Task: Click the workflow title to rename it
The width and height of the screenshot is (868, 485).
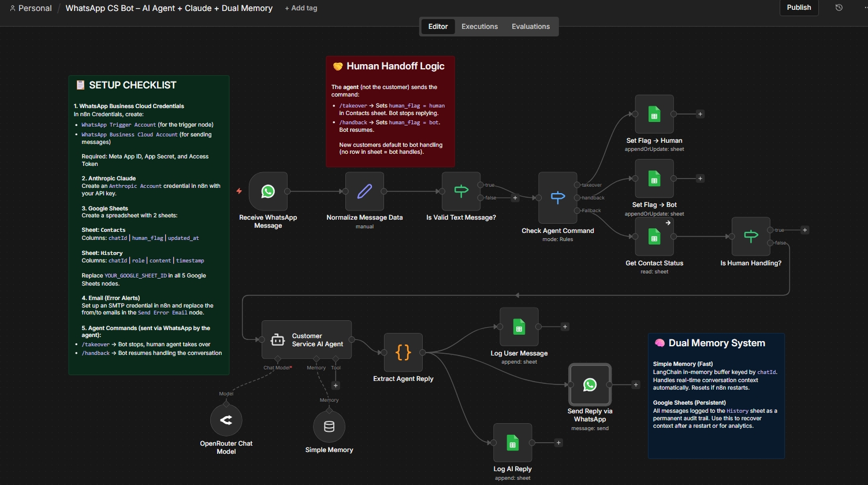Action: click(169, 8)
